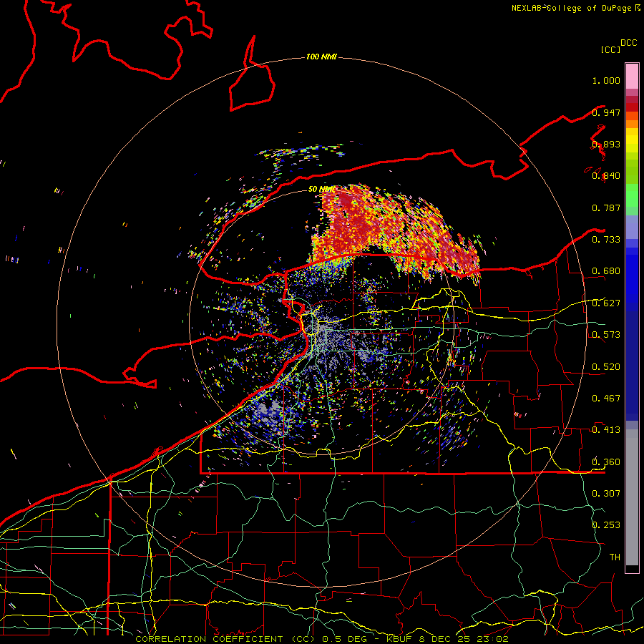Click the 0.680 legend value

pos(606,271)
